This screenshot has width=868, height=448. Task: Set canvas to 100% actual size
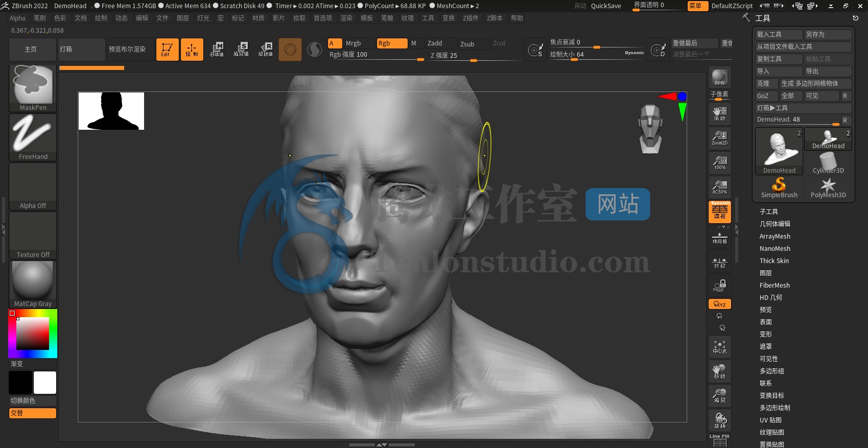point(719,163)
